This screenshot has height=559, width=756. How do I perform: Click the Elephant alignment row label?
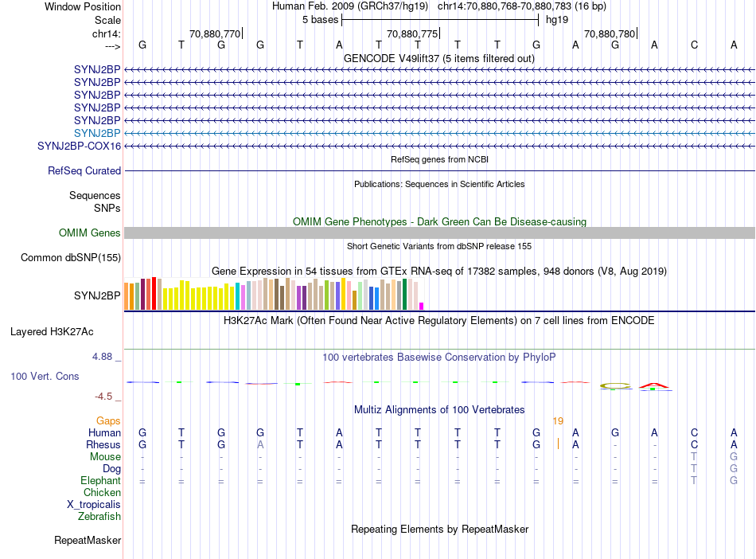pyautogui.click(x=100, y=480)
